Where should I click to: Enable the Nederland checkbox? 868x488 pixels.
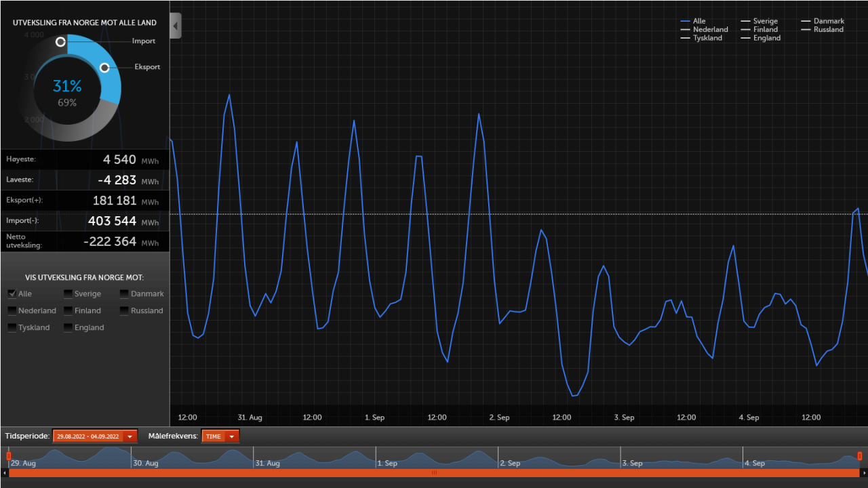pos(11,310)
